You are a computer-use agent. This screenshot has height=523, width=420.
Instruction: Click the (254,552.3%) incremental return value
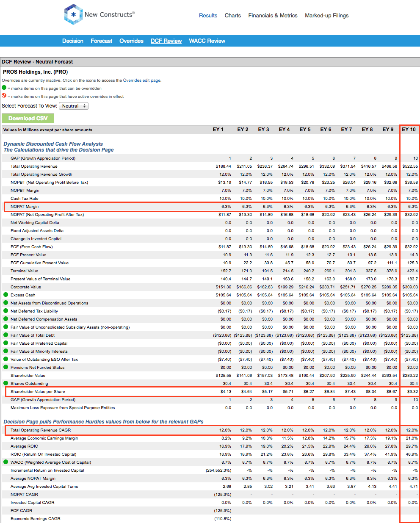point(218,470)
